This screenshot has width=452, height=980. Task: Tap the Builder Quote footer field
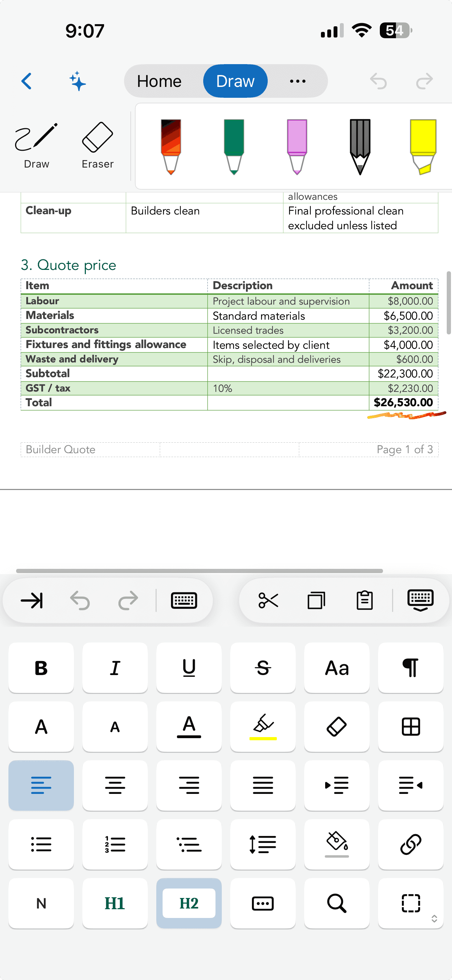pyautogui.click(x=90, y=449)
